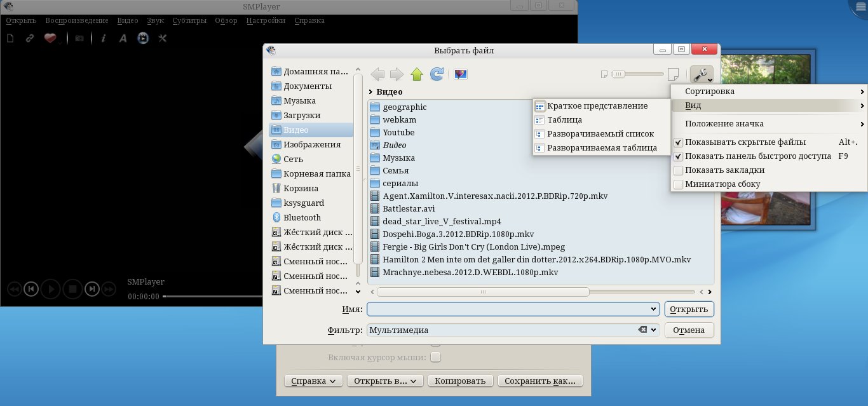
Task: Select Таблица view option
Action: [564, 120]
